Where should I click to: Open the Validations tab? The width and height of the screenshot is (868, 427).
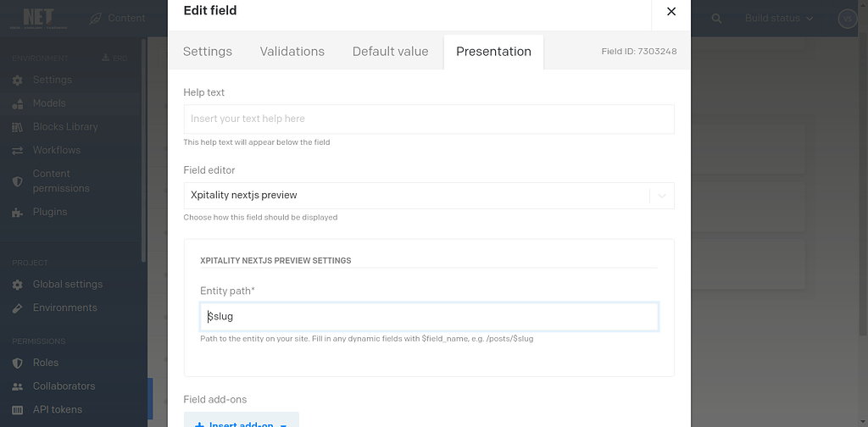[292, 52]
